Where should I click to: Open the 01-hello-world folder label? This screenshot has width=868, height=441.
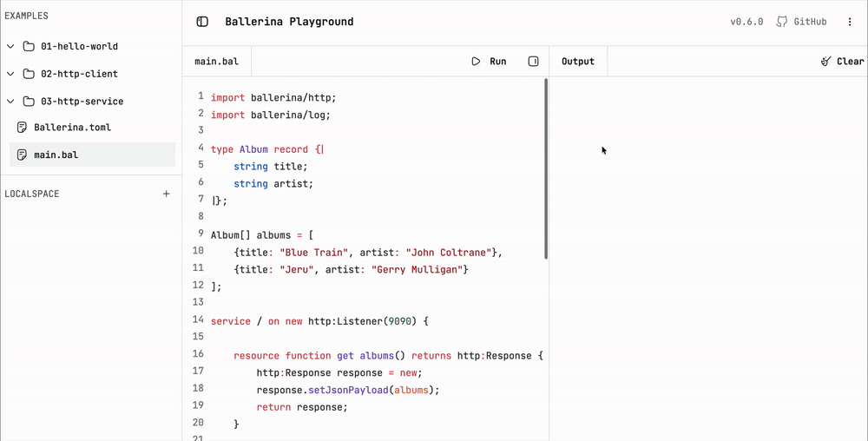(79, 47)
